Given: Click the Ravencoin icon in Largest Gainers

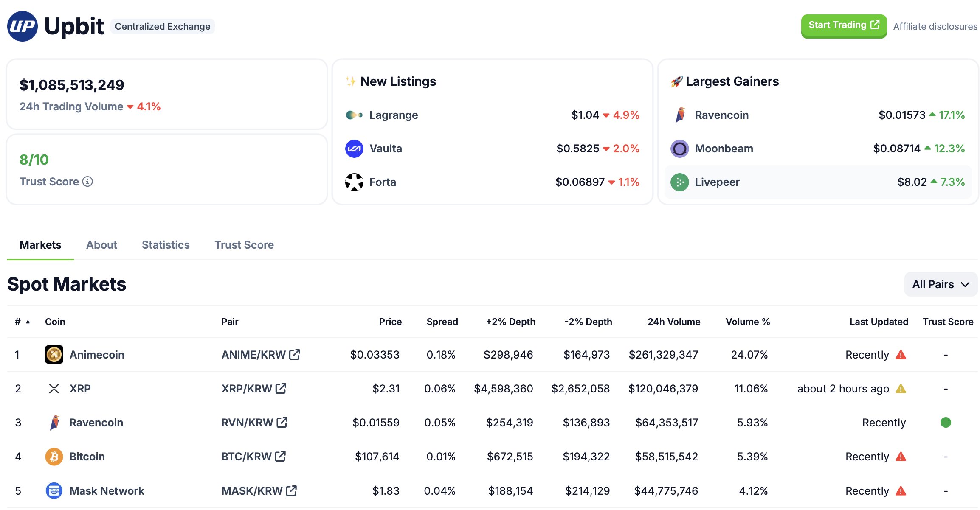Looking at the screenshot, I should click(680, 115).
